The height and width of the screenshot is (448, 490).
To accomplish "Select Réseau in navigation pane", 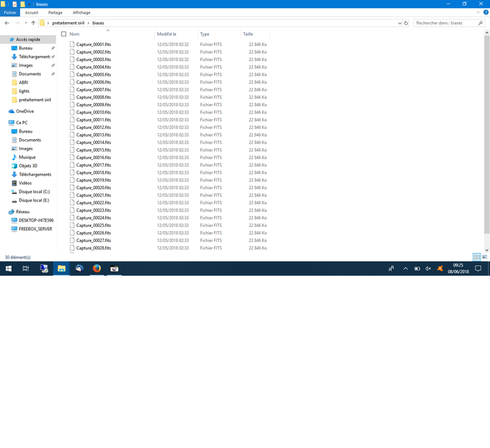I will coord(23,211).
